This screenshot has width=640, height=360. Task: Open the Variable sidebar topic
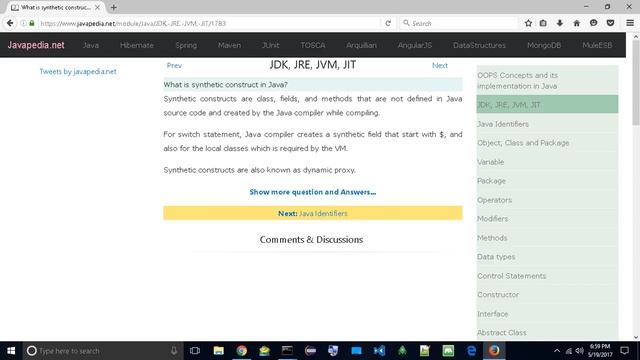tap(547, 162)
